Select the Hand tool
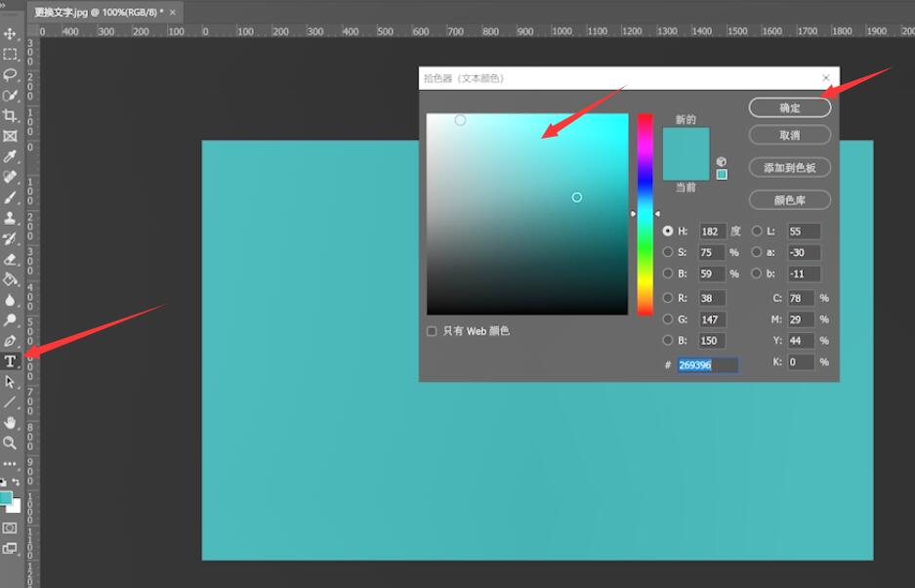 coord(10,422)
